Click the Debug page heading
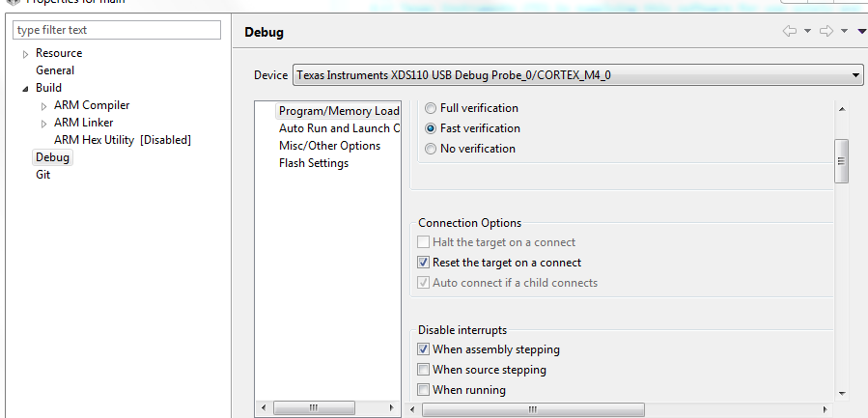The width and height of the screenshot is (868, 418). tap(264, 32)
